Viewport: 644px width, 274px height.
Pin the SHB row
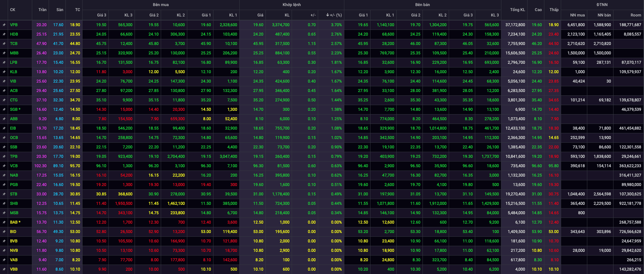tap(4, 203)
